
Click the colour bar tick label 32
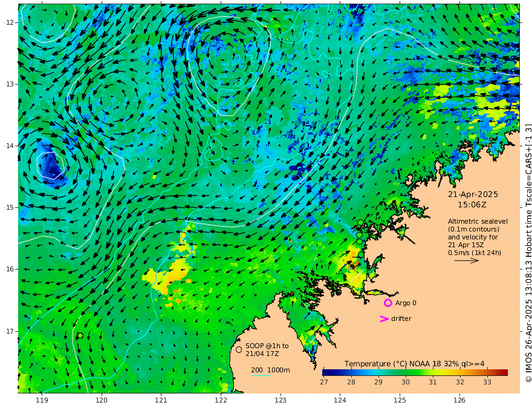click(459, 382)
